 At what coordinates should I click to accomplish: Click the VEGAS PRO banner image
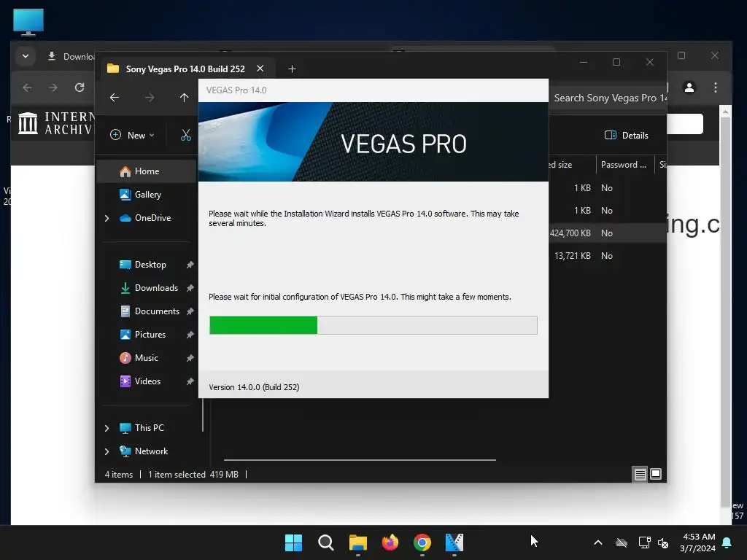[x=373, y=142]
